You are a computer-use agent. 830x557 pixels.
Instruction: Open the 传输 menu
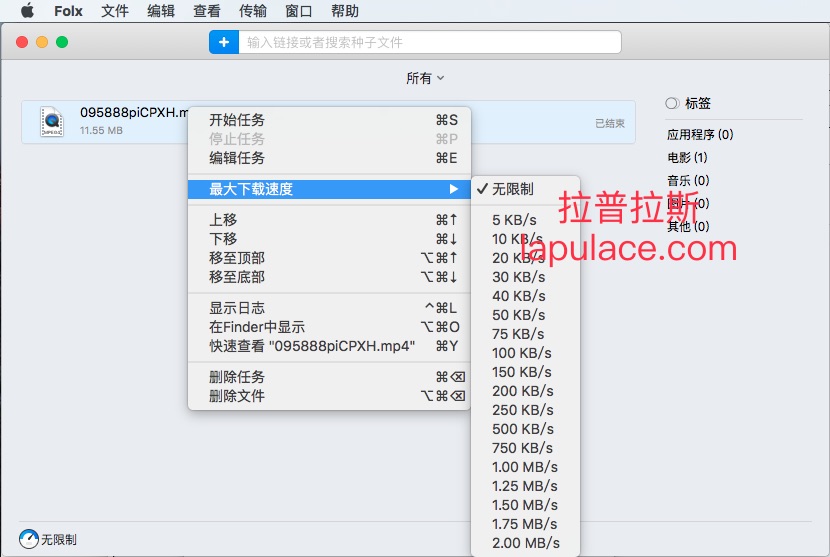tap(253, 11)
